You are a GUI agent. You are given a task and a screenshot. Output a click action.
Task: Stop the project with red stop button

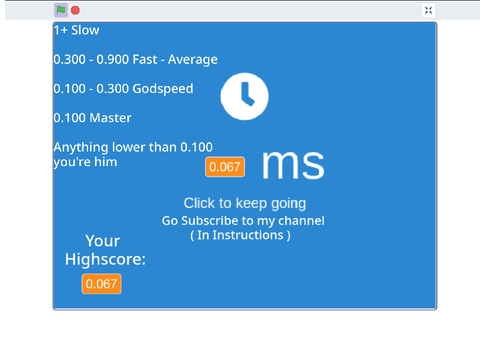75,10
